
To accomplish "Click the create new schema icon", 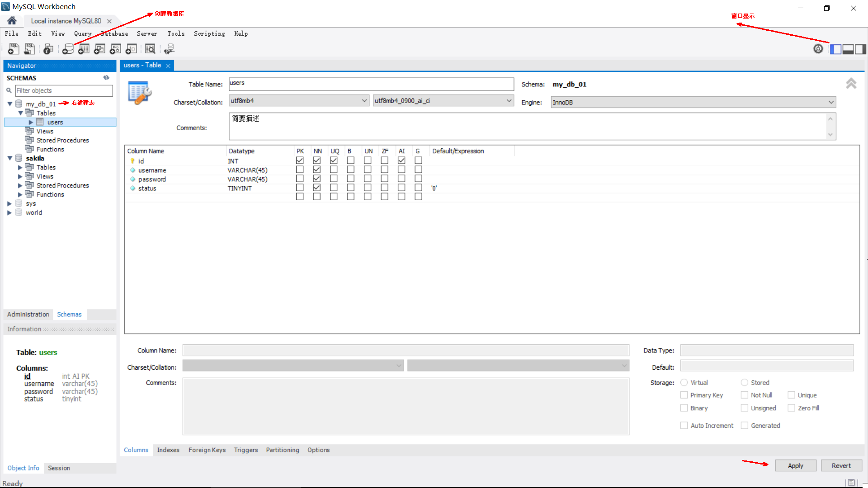I will click(68, 49).
